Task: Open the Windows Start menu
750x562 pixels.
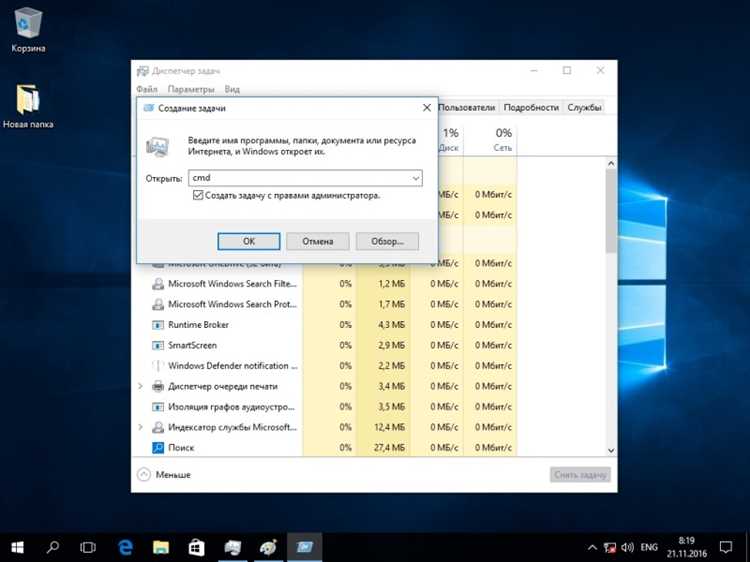Action: tap(17, 547)
